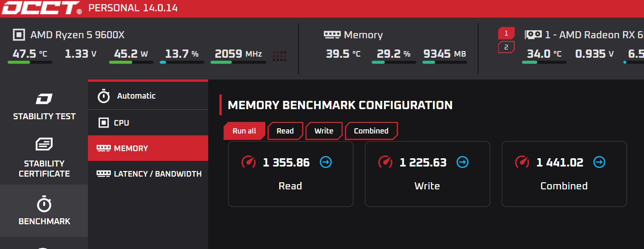
Task: Select the Latency / Bandwidth entry
Action: [148, 174]
